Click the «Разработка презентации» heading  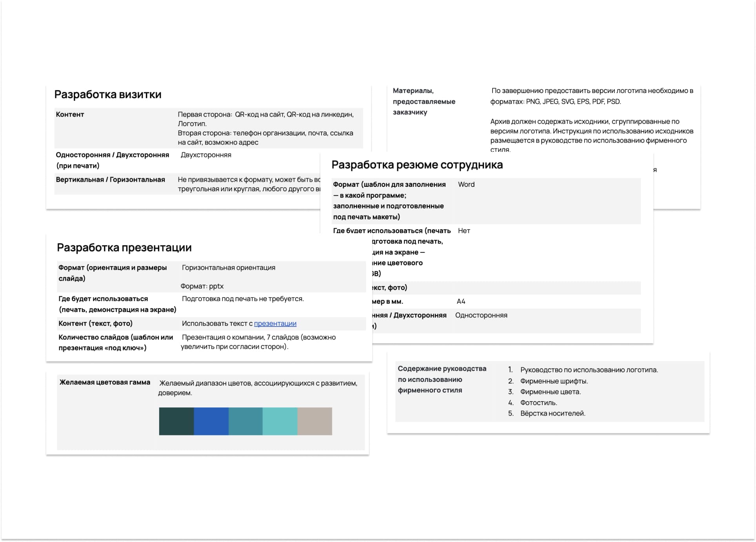(x=124, y=248)
